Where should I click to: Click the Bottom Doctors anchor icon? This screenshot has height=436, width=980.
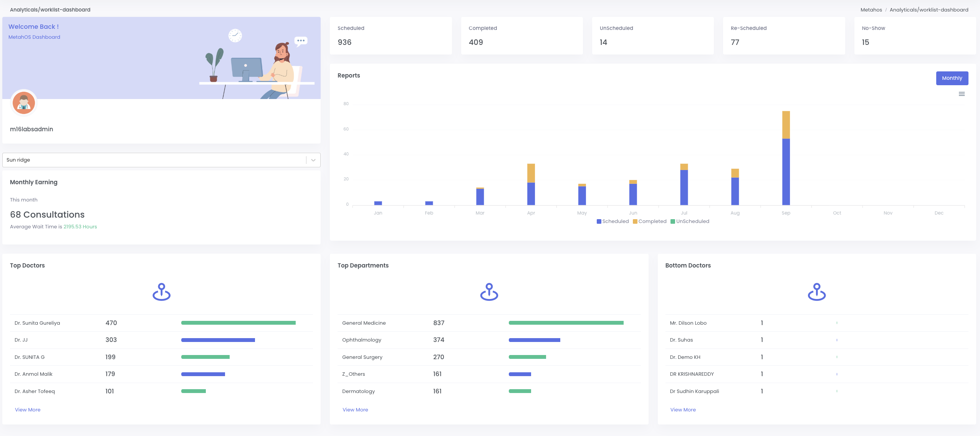(x=816, y=292)
